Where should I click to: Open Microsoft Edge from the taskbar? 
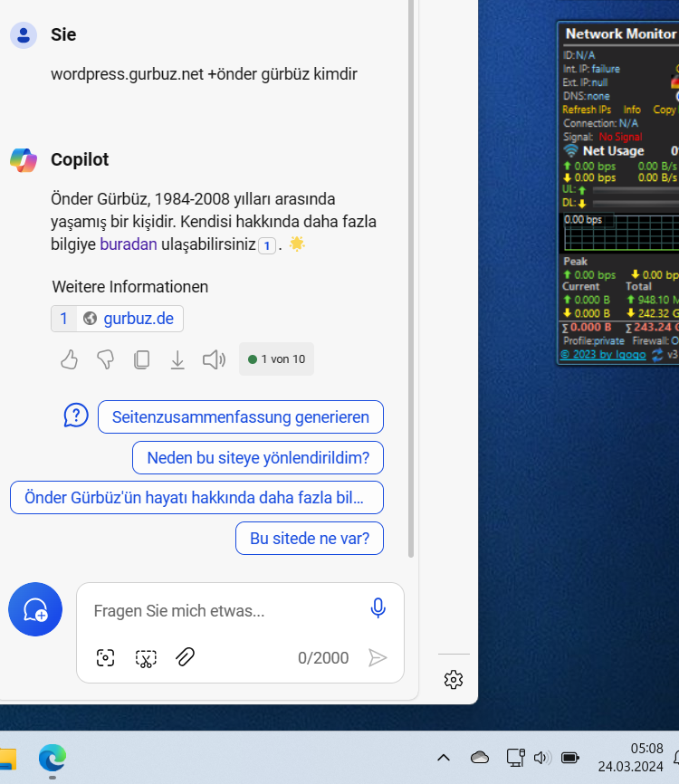coord(53,758)
